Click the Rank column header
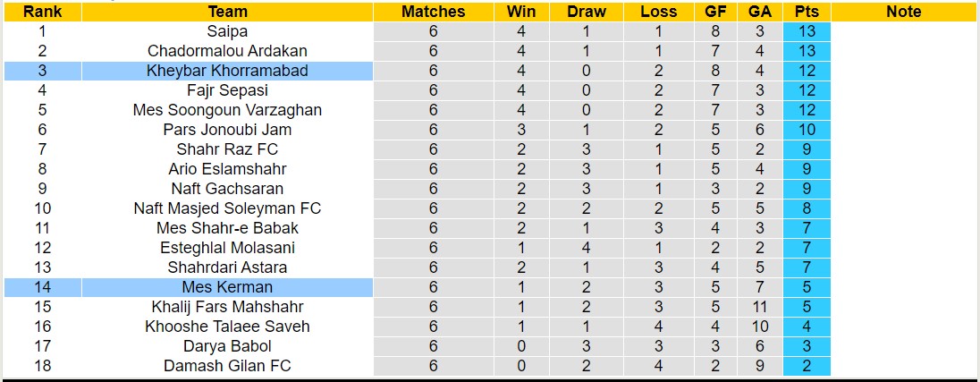Image resolution: width=980 pixels, height=382 pixels. coord(42,12)
